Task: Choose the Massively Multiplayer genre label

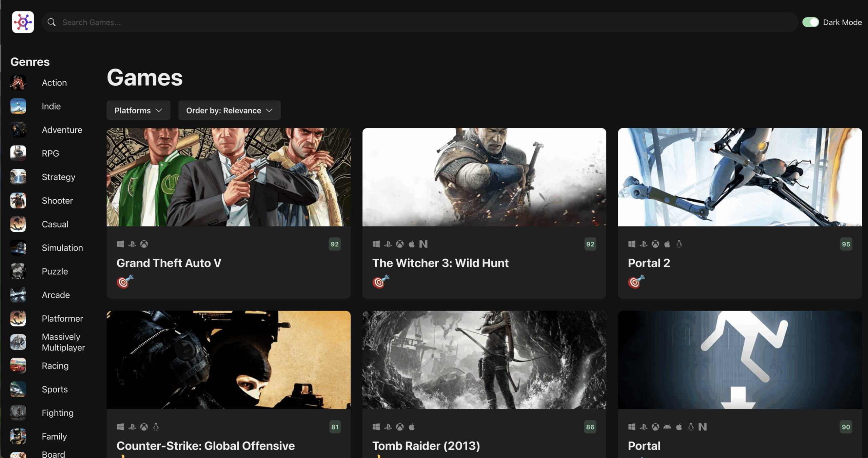Action: [x=63, y=342]
